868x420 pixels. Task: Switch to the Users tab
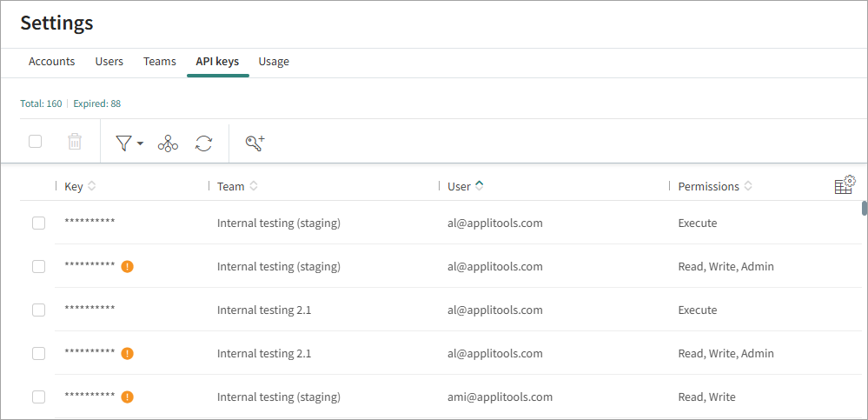coord(109,62)
